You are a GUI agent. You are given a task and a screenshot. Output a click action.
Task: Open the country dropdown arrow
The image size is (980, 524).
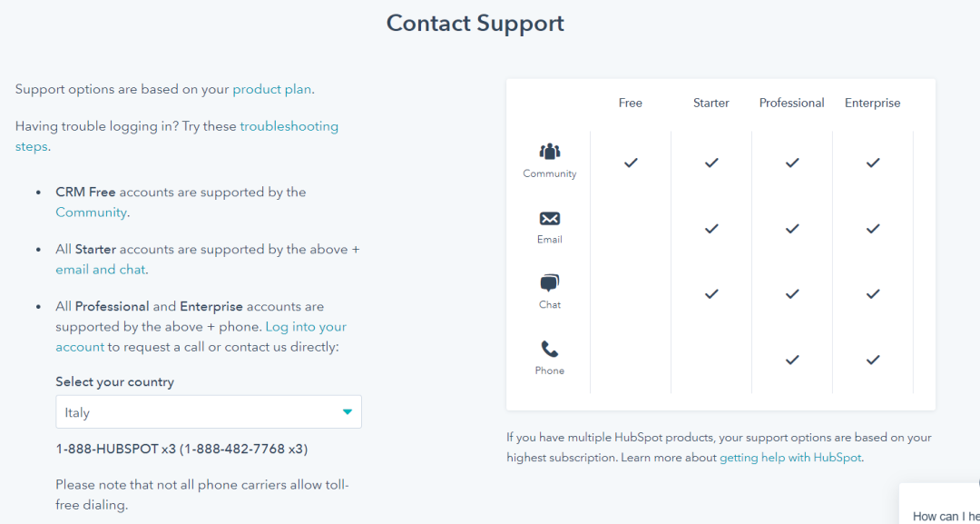pyautogui.click(x=347, y=412)
